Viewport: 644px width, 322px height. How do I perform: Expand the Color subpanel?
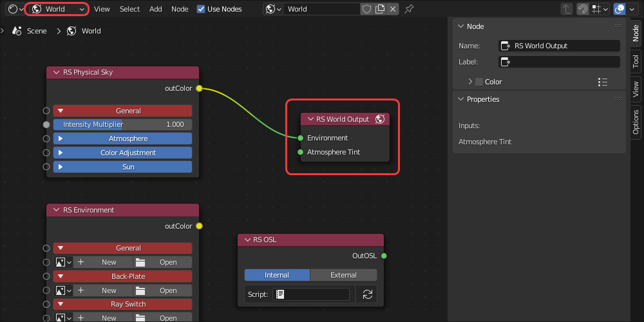point(470,82)
